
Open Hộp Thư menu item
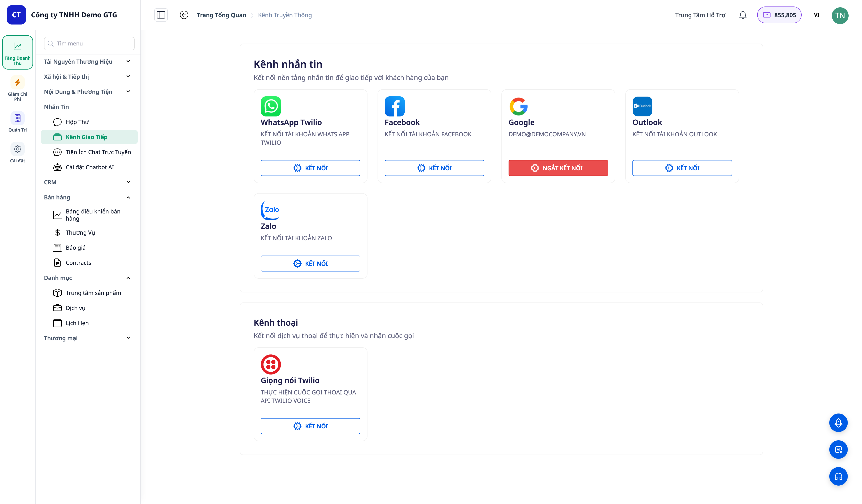tap(89, 122)
